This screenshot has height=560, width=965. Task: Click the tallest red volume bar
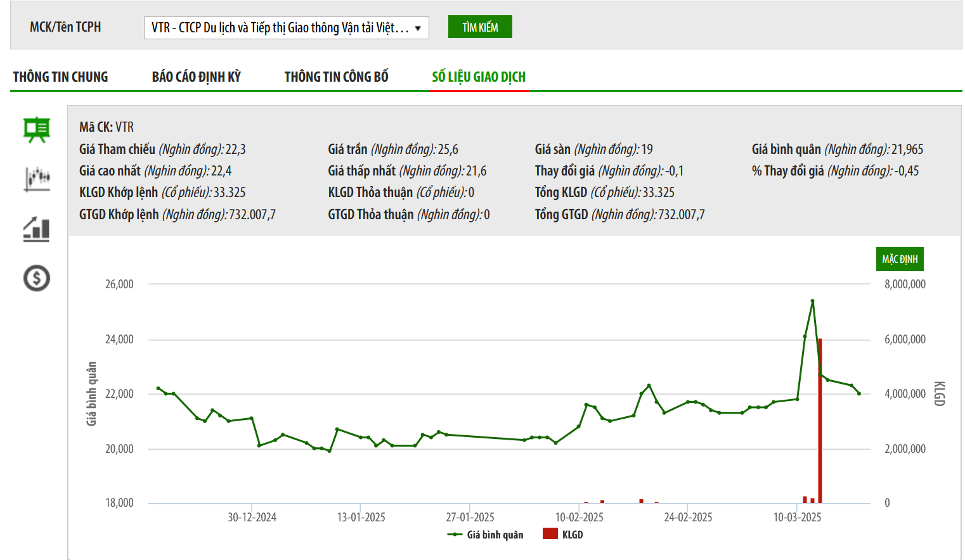tap(820, 421)
